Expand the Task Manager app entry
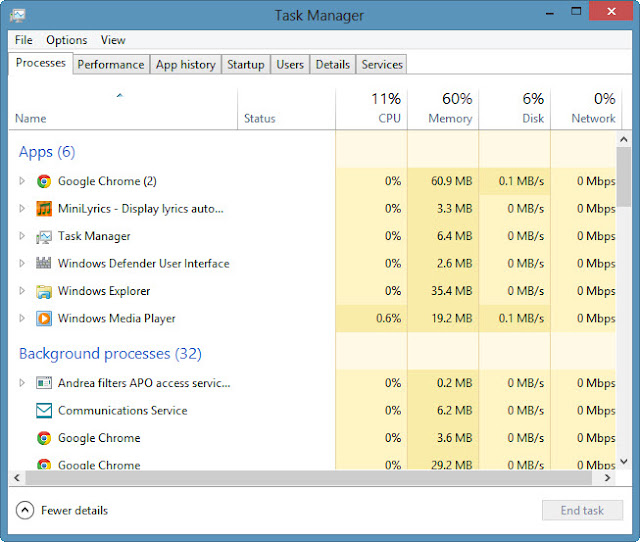640x542 pixels. coord(22,236)
